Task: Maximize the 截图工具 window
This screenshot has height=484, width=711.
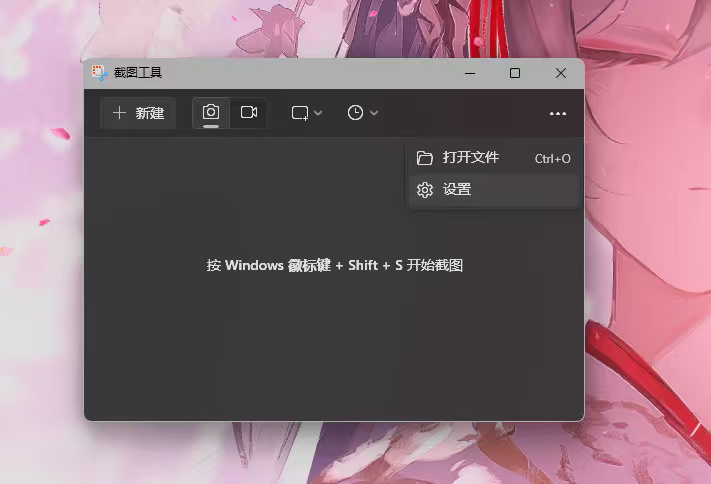Action: [x=515, y=73]
